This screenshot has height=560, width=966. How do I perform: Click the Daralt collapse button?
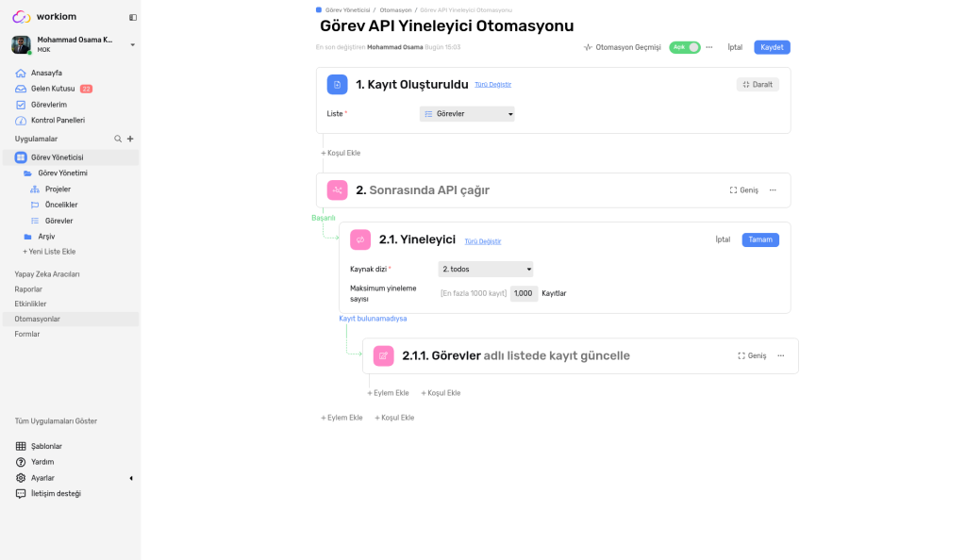tap(758, 84)
